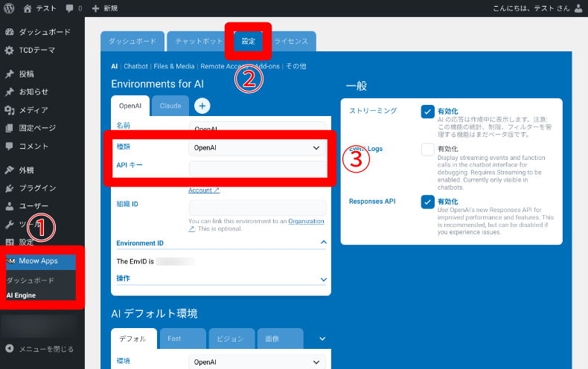Viewport: 588px width, 369px height.
Task: Click the API キー input field
Action: pyautogui.click(x=258, y=169)
